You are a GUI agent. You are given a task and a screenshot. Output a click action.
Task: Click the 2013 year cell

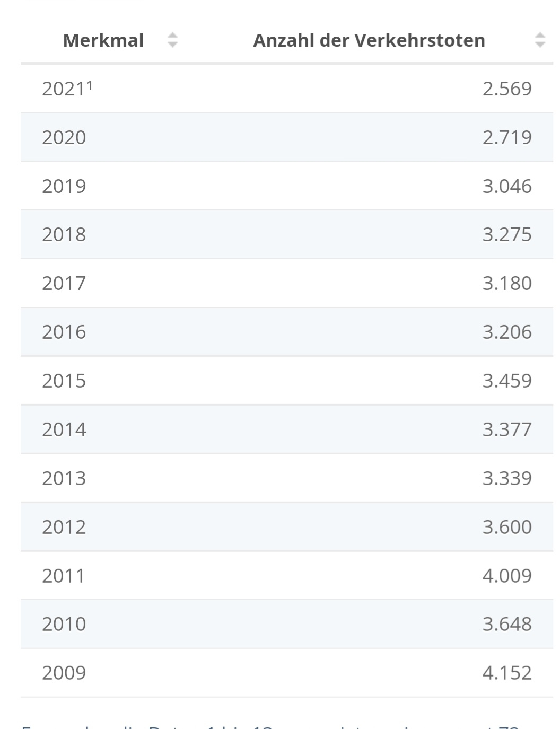coord(64,478)
